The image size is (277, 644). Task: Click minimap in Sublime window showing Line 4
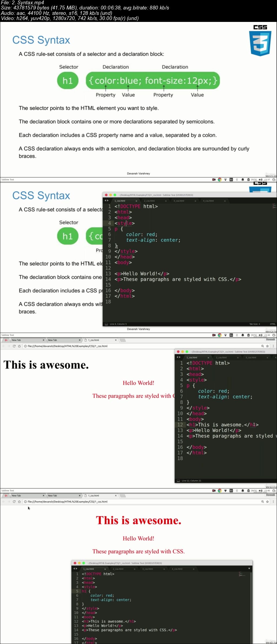(274, 206)
